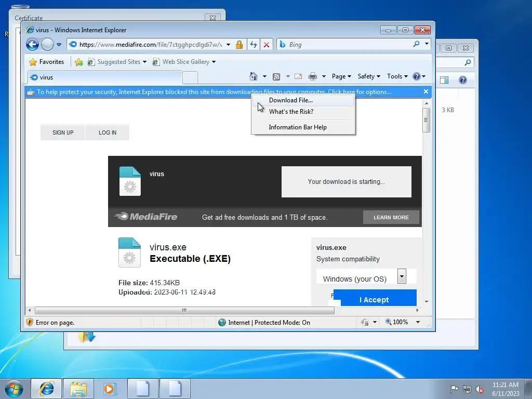
Task: Expand the Print options dropdown arrow
Action: point(324,76)
